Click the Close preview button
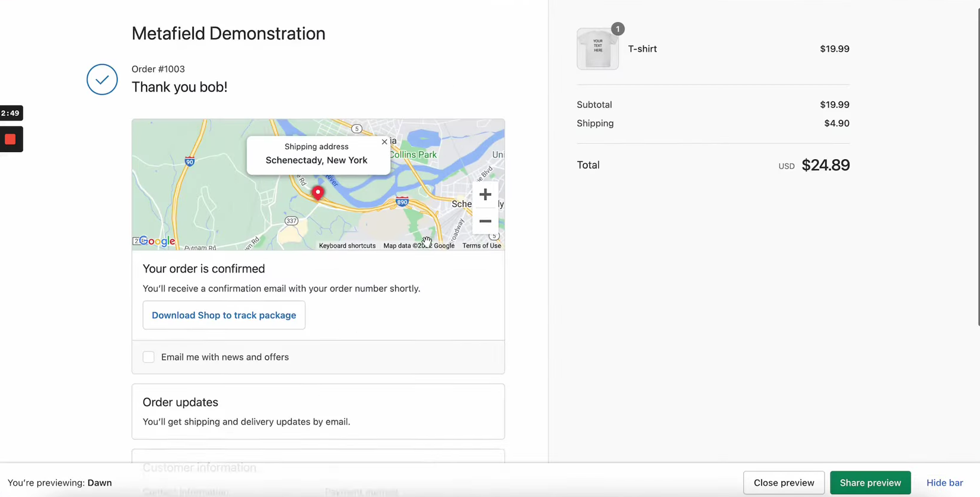The width and height of the screenshot is (980, 497). tap(784, 483)
